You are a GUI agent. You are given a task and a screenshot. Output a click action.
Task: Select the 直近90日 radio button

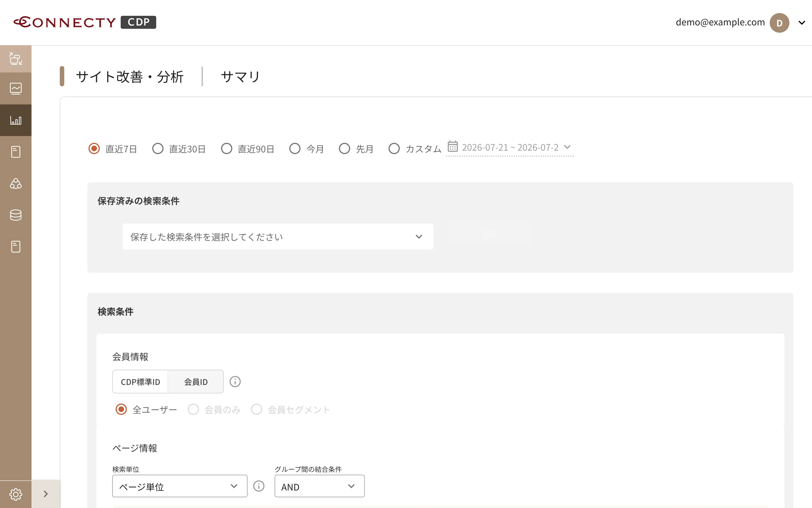226,148
